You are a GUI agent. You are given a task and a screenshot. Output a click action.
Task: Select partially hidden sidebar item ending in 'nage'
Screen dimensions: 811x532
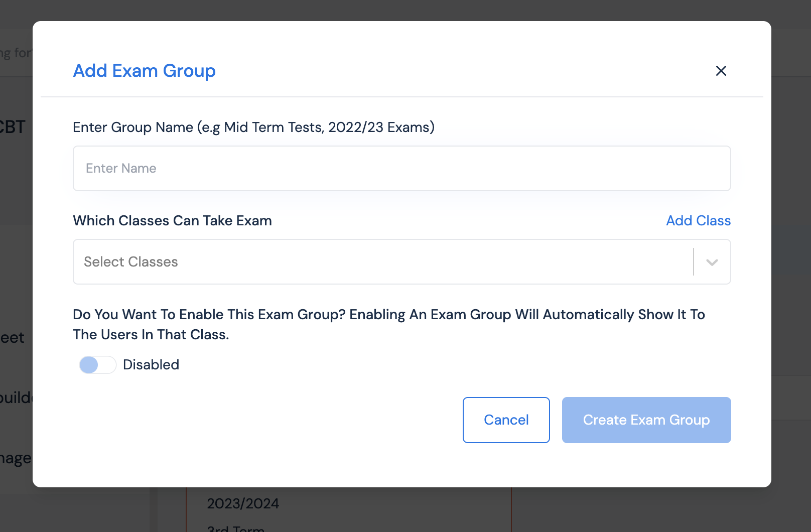[16, 458]
